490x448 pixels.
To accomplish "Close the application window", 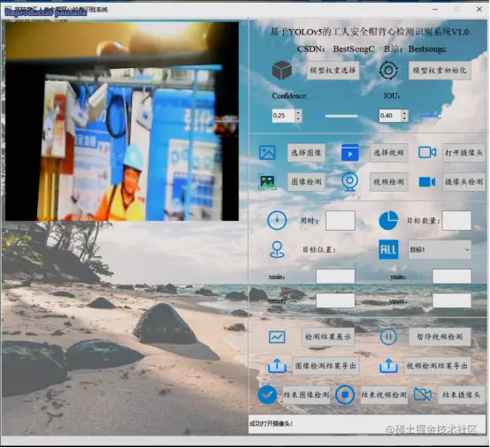I will coord(479,10).
